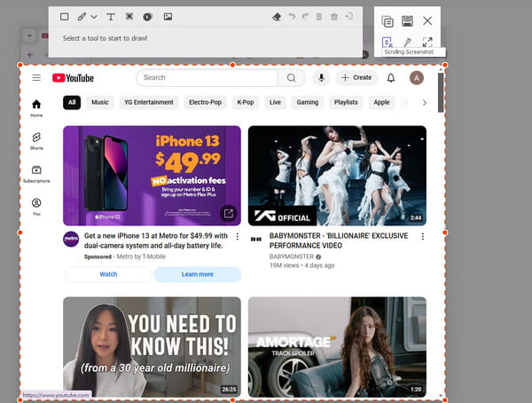This screenshot has width=532, height=403.
Task: Show more filter chips with right chevron
Action: click(424, 103)
